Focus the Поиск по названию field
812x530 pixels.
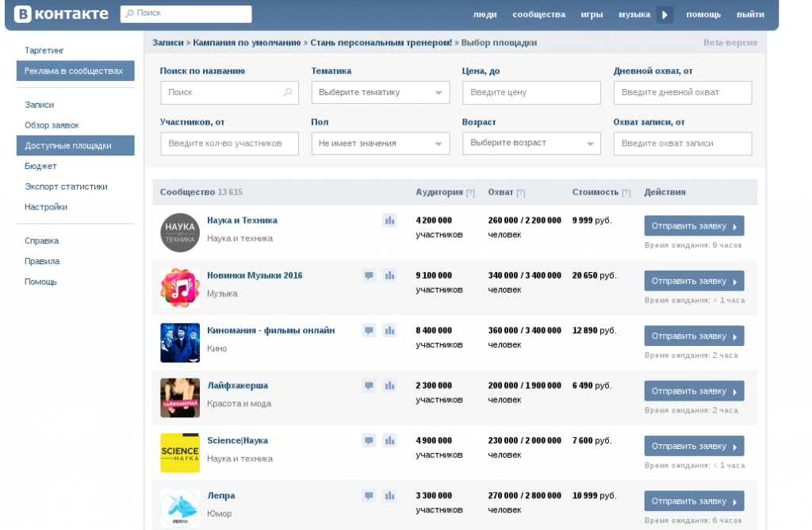229,92
